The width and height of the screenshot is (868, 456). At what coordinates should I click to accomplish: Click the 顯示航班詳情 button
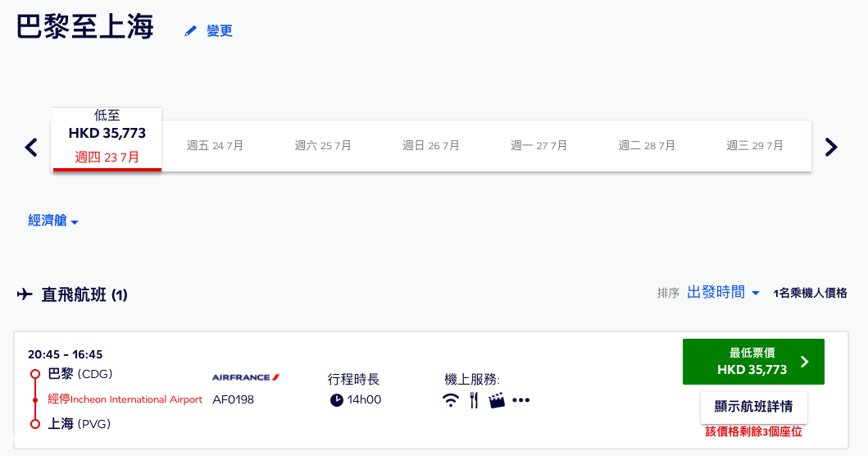753,407
